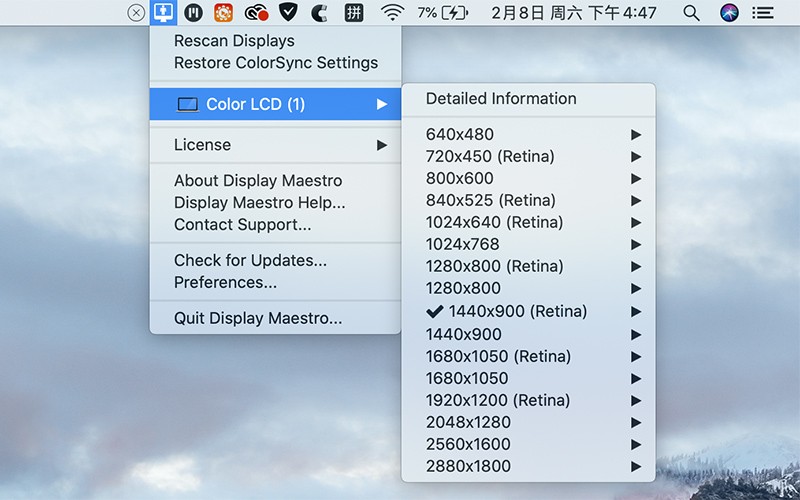Choose the 800x600 resolution
800x500 pixels.
pos(528,178)
